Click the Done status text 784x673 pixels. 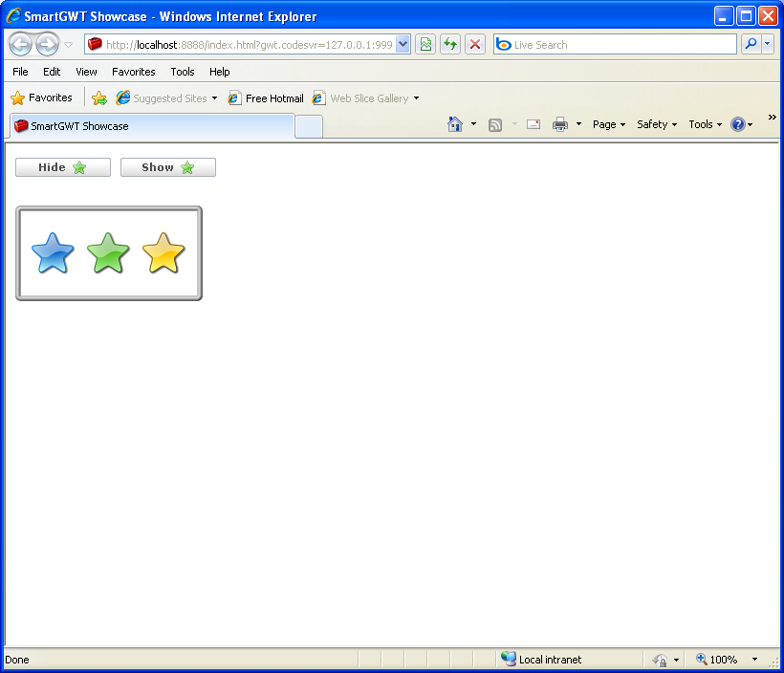[x=17, y=660]
